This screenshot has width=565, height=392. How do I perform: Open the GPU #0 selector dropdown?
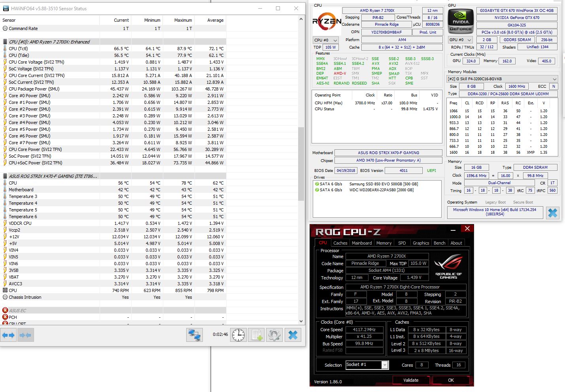tap(461, 40)
